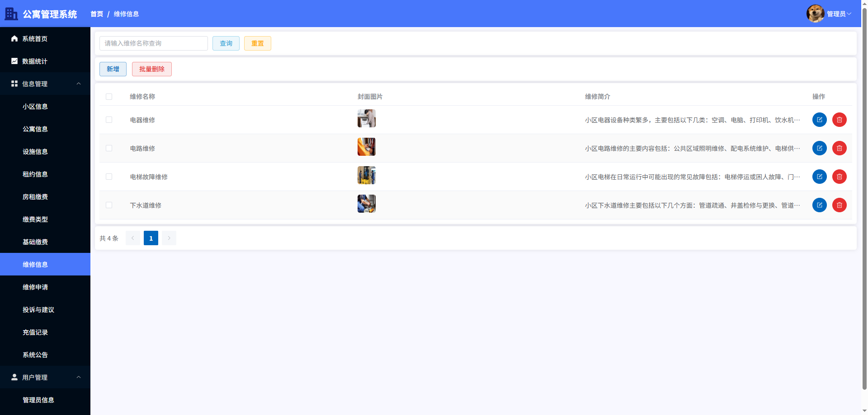
Task: Click the page vertical scrollbar
Action: click(x=864, y=199)
